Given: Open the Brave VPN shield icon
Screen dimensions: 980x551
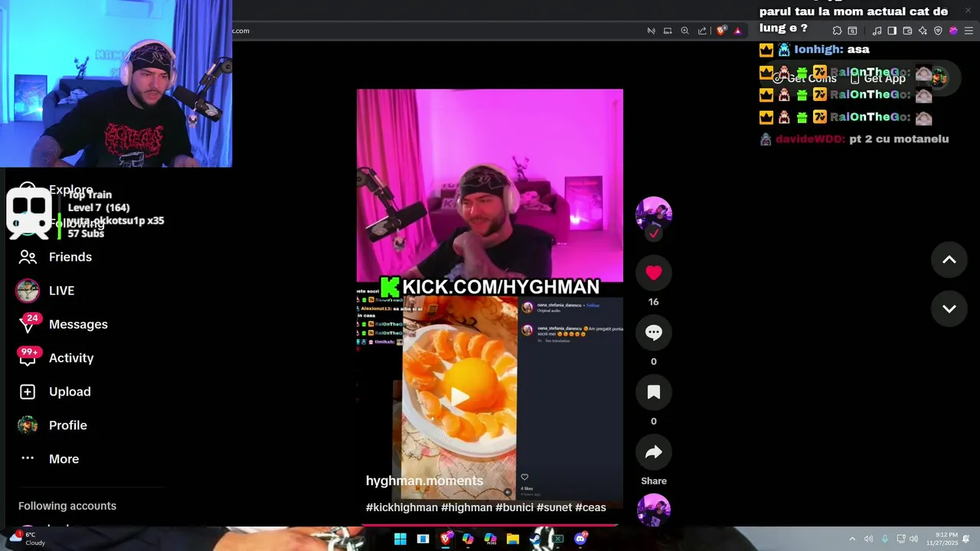Looking at the screenshot, I should [x=938, y=31].
